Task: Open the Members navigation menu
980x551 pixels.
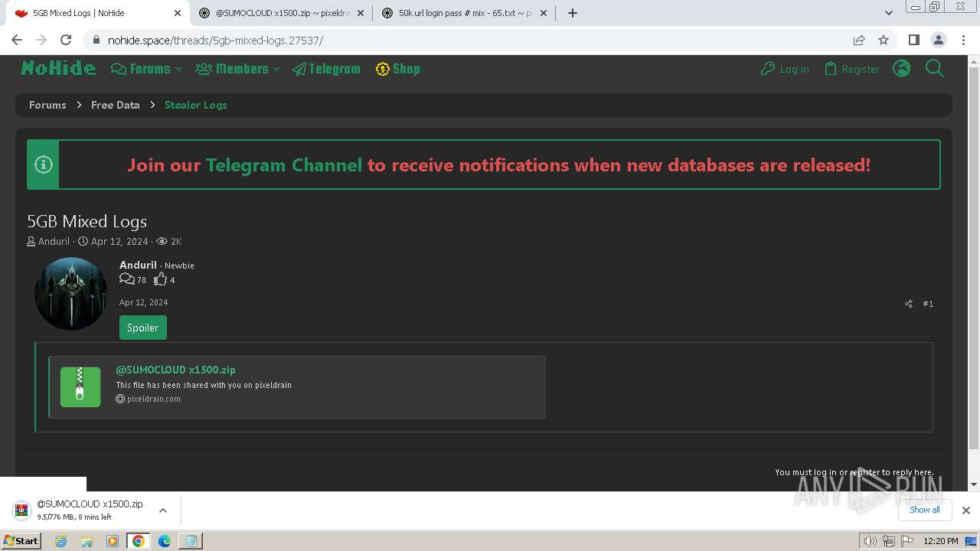Action: [232, 69]
